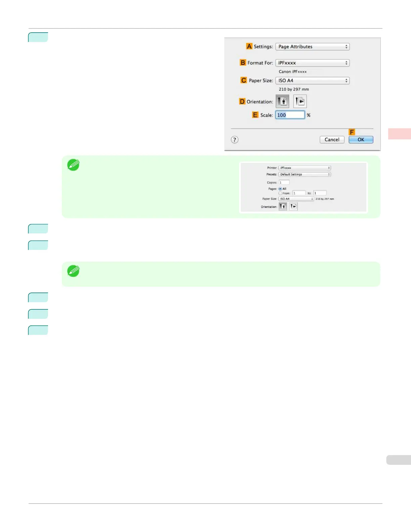Select landscape orientation icon in Page Setup
411x532 pixels.
pos(300,101)
